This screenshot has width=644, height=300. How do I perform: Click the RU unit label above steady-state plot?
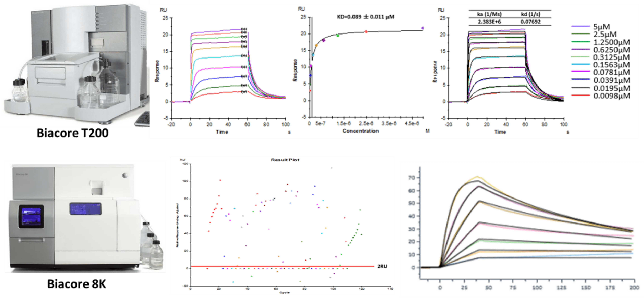click(x=301, y=9)
